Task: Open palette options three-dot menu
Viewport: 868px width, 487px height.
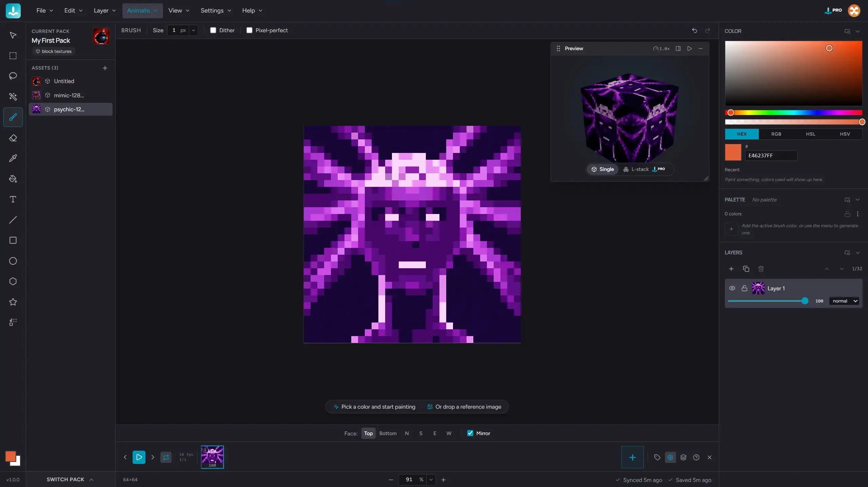Action: (x=857, y=214)
